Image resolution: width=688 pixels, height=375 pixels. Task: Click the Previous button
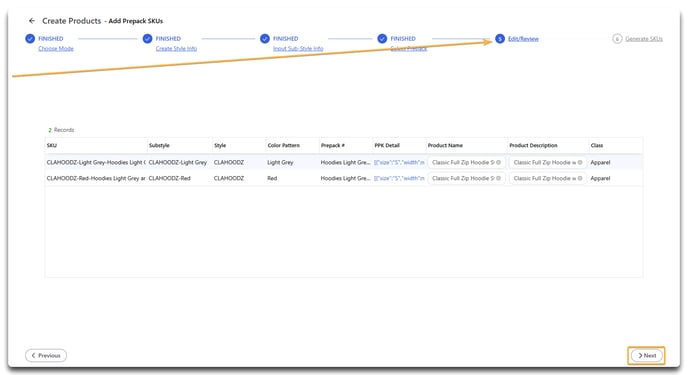click(x=46, y=355)
